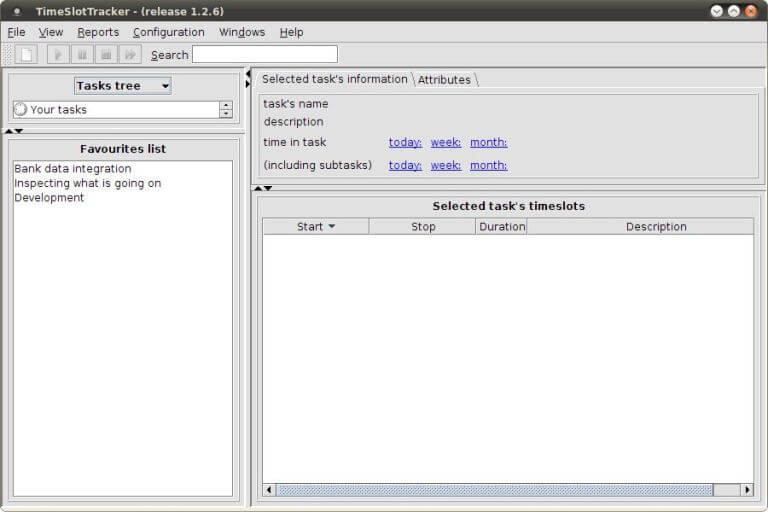
Task: Click in the Search input field
Action: point(264,54)
